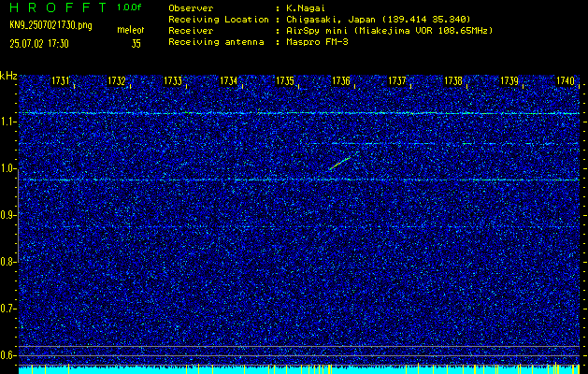Click the 1733 time marker
This screenshot has height=374, width=588.
coord(173,80)
